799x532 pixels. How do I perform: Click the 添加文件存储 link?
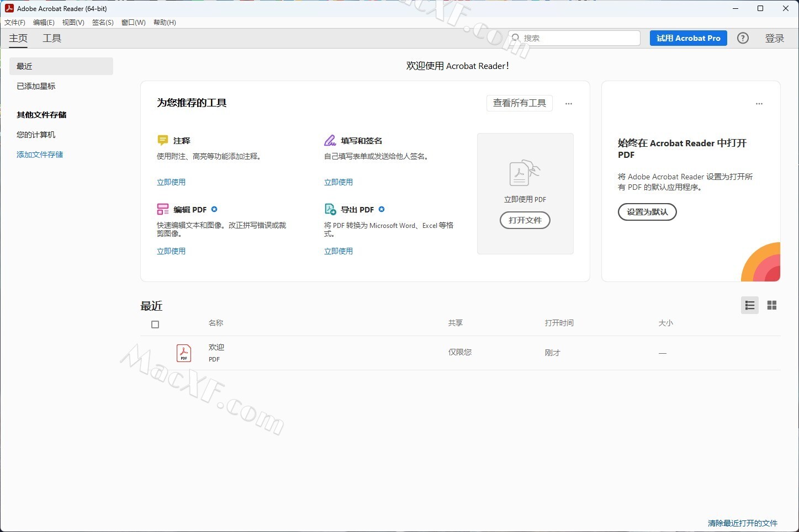(x=40, y=155)
